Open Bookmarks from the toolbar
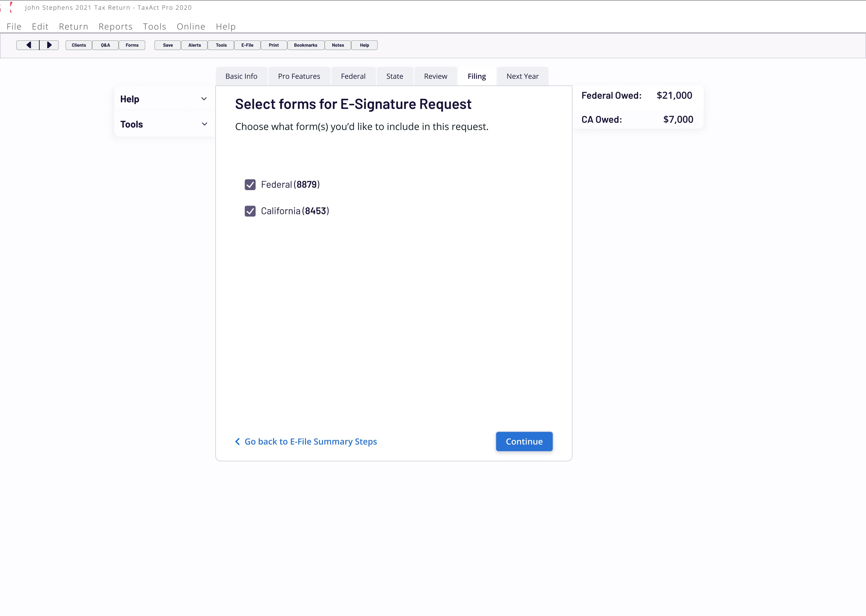 click(x=306, y=45)
